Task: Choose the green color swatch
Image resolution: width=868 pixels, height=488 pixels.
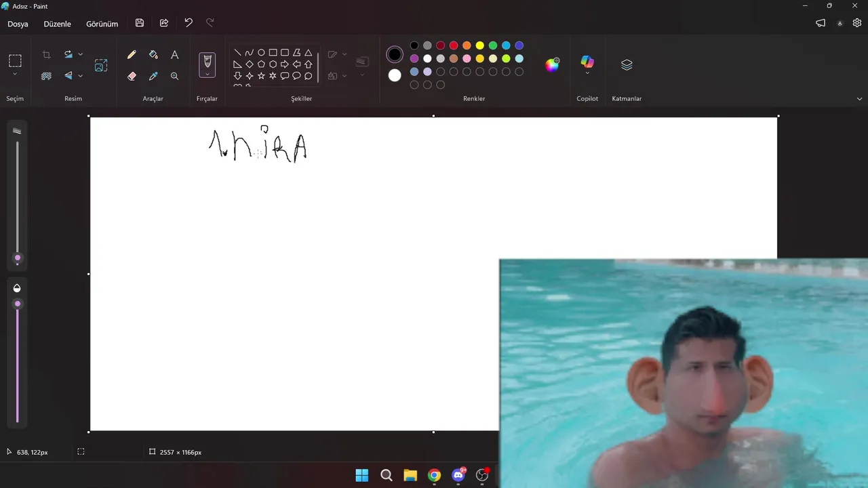Action: [x=493, y=45]
